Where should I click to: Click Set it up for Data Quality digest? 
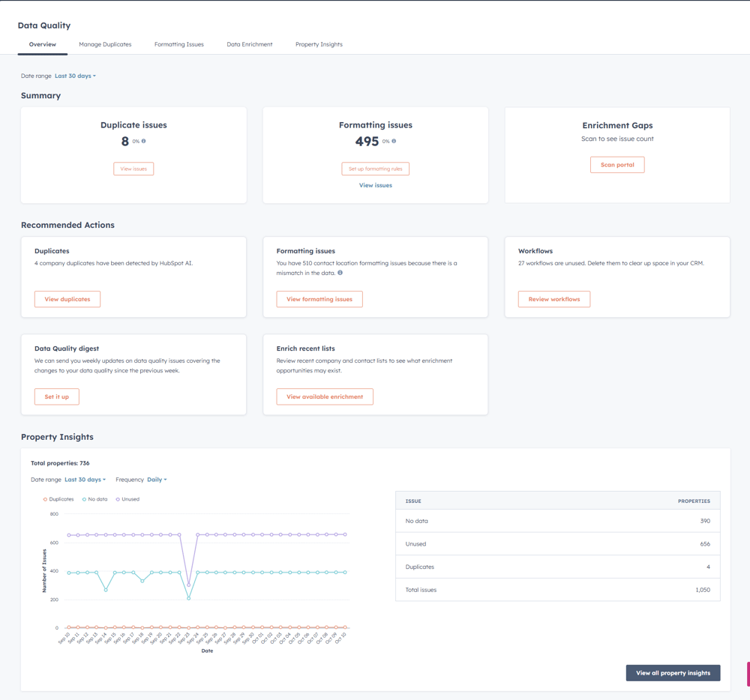(57, 396)
